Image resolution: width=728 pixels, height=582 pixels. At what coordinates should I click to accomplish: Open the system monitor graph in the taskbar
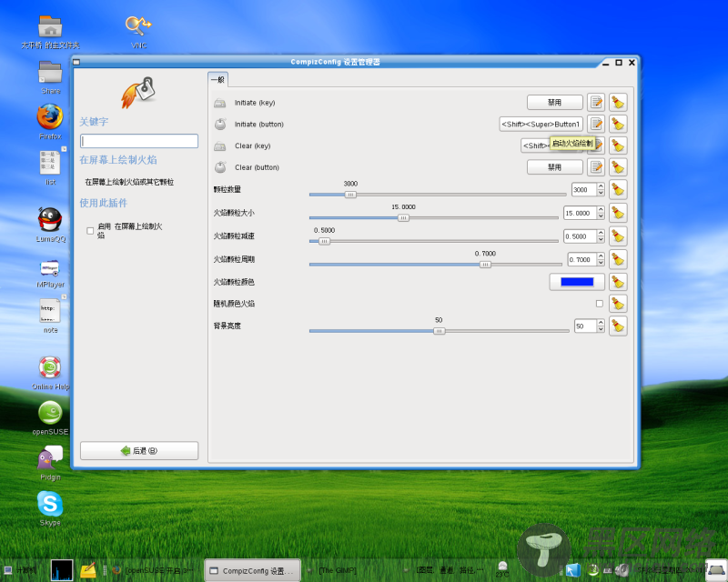pos(62,570)
